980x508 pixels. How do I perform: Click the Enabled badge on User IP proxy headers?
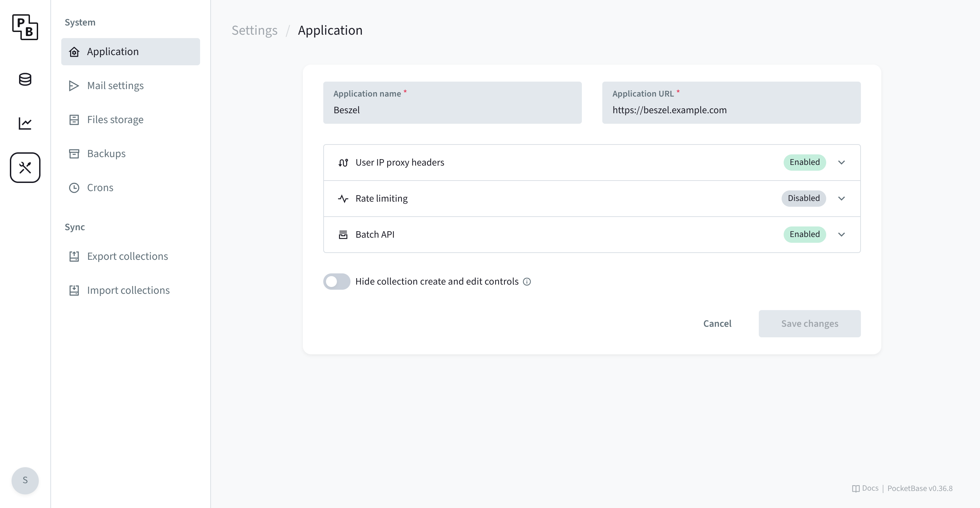[805, 162]
